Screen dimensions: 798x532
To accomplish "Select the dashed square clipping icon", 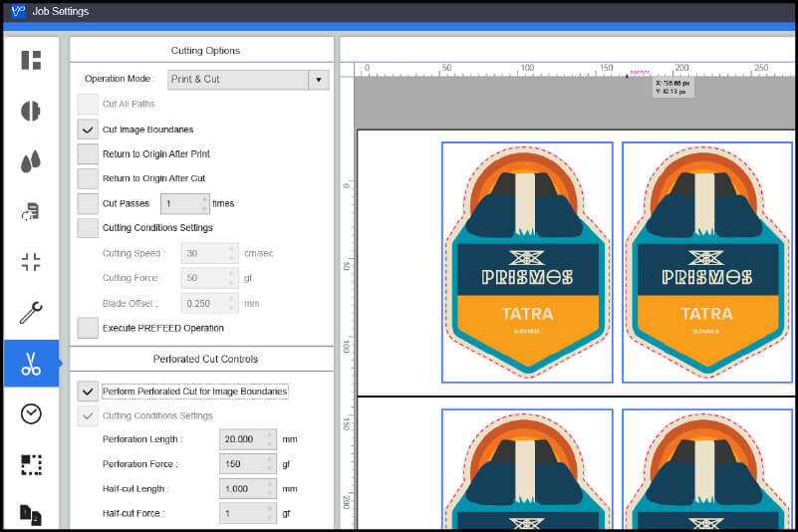I will click(31, 464).
